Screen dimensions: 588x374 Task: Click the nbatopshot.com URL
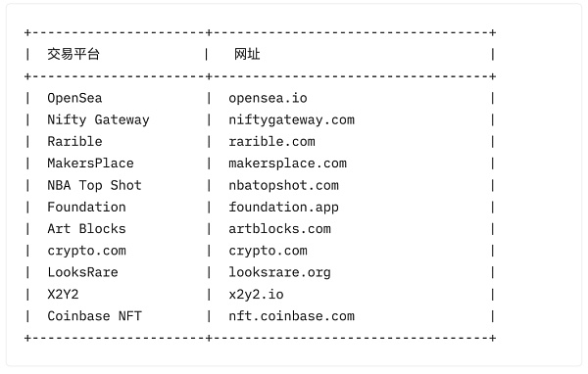coord(283,185)
